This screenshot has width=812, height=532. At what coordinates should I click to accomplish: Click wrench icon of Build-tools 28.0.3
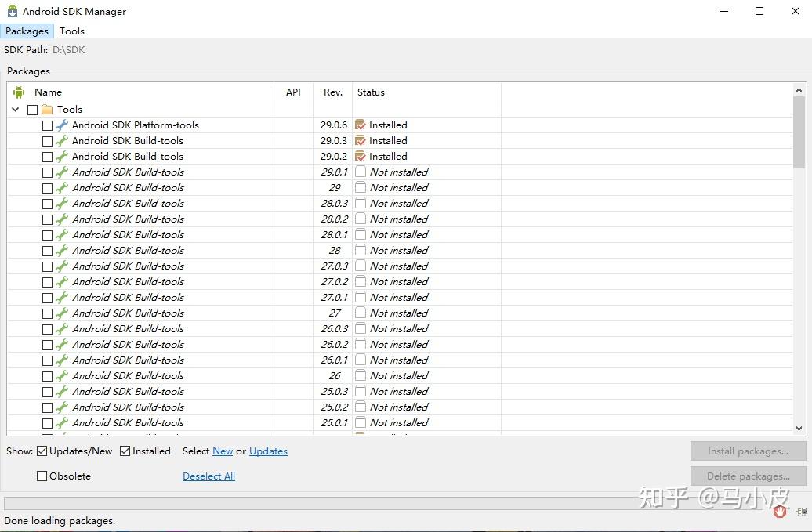click(x=62, y=204)
